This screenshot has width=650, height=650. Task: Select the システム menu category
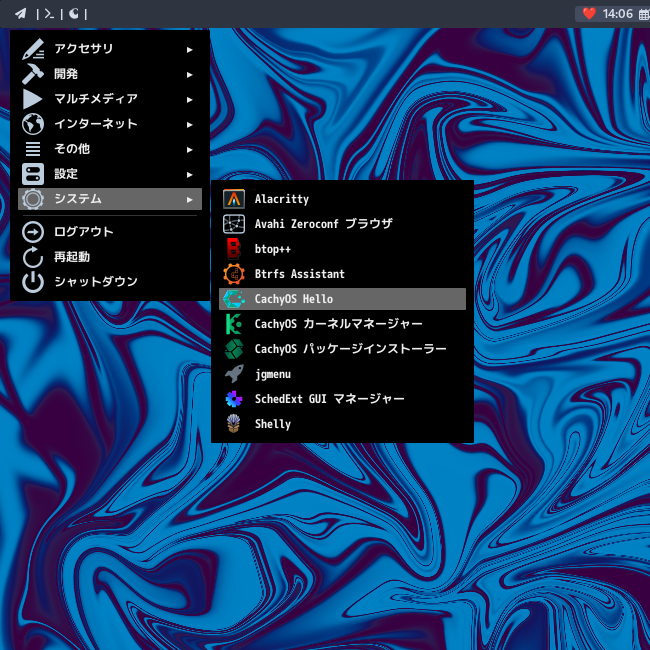click(110, 199)
